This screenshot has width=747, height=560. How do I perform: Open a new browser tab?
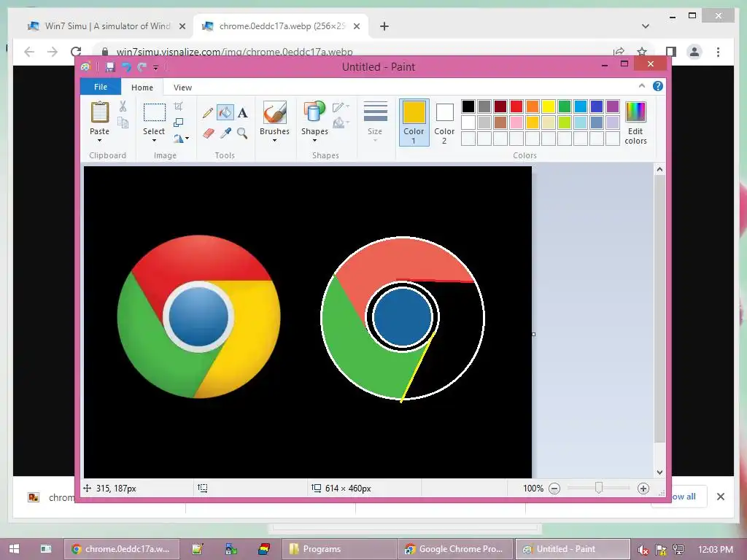pos(384,26)
